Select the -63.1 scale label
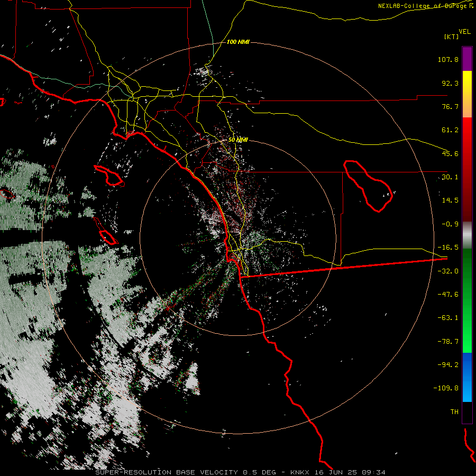Screen dimensions: 476x476 click(448, 318)
